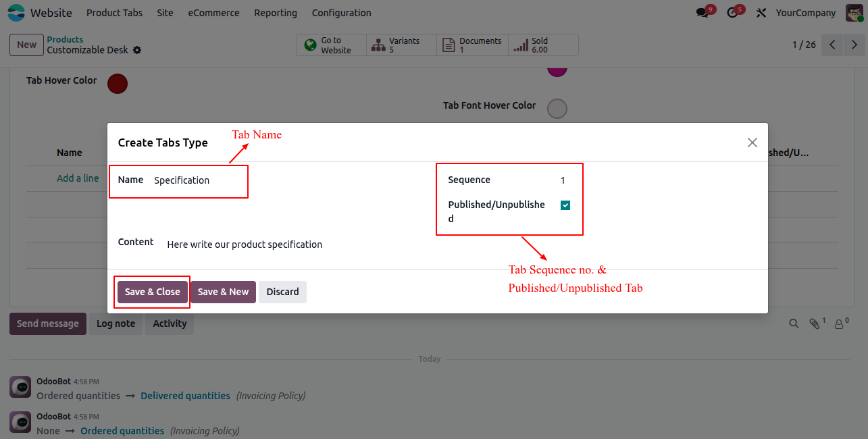This screenshot has width=868, height=439.
Task: Click the 1 / 26 pager counter
Action: coord(804,45)
